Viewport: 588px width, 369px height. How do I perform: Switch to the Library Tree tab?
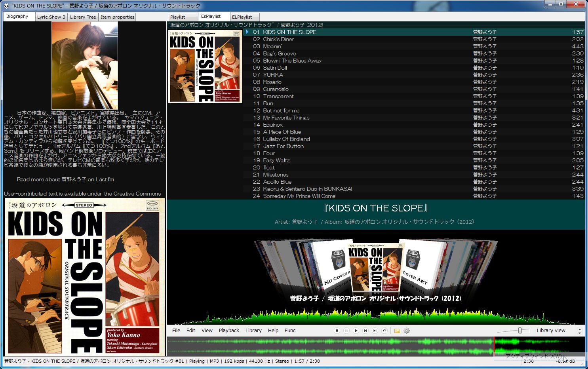(83, 17)
